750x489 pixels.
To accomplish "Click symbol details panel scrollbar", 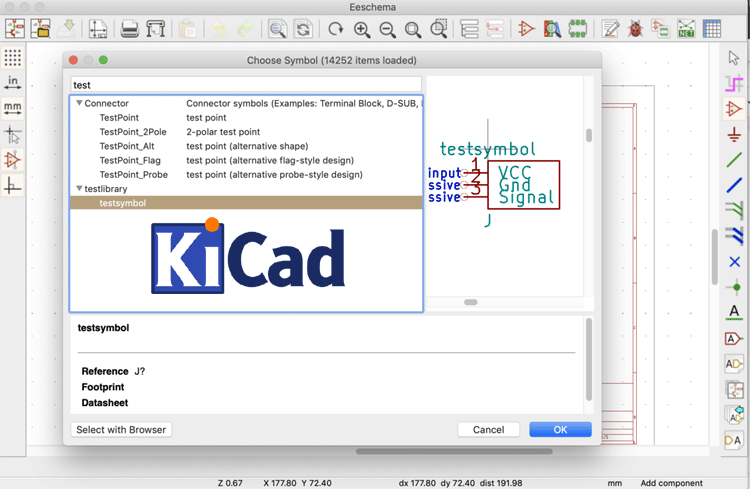I will [x=589, y=359].
